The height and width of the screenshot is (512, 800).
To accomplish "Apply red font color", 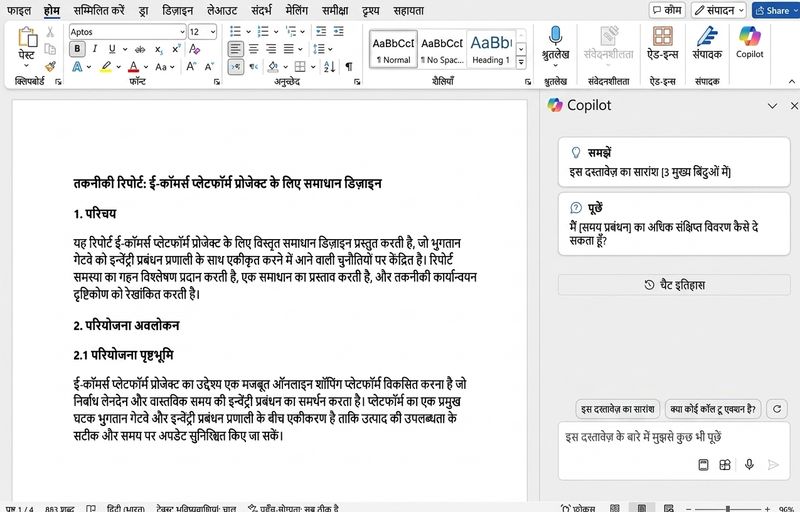I will 133,66.
